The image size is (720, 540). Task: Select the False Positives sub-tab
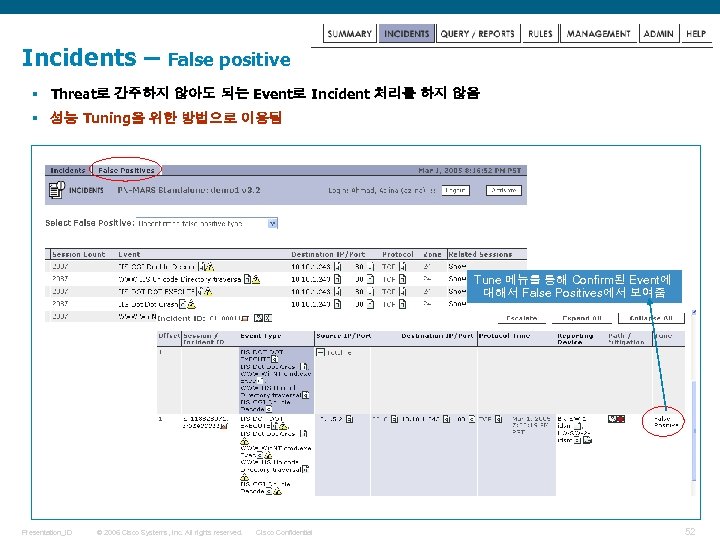[126, 170]
